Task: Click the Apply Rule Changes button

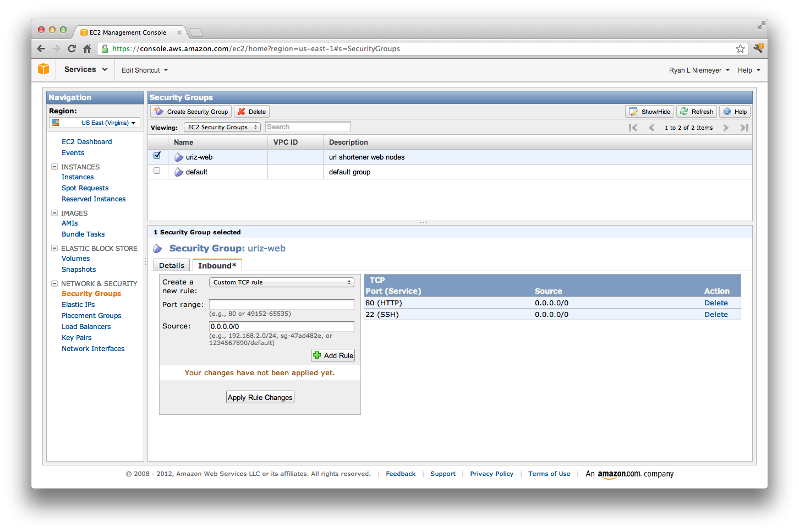Action: (x=260, y=397)
